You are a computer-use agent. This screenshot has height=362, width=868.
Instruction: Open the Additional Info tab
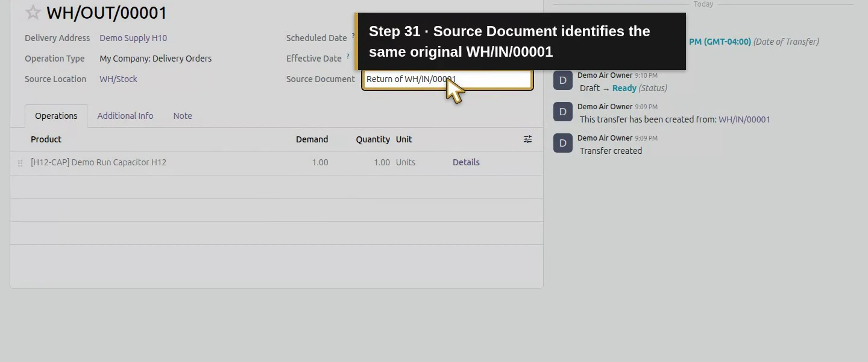(x=125, y=116)
